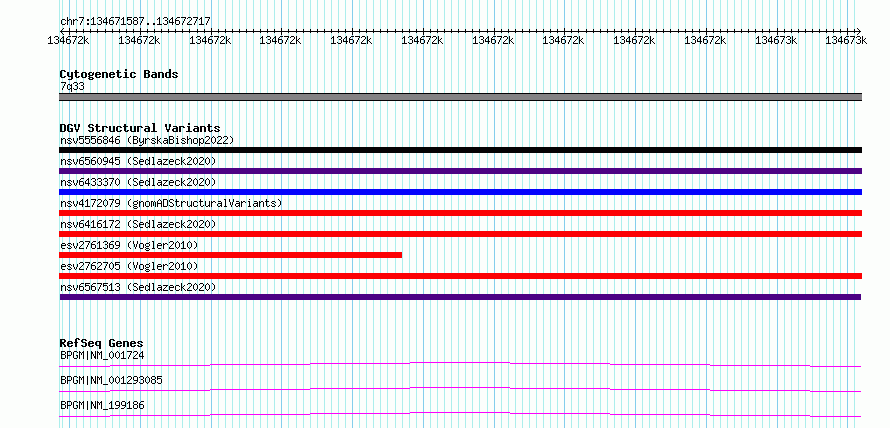Open Vogler2010 variant esv2761369 label
The width and height of the screenshot is (890, 428).
[129, 245]
